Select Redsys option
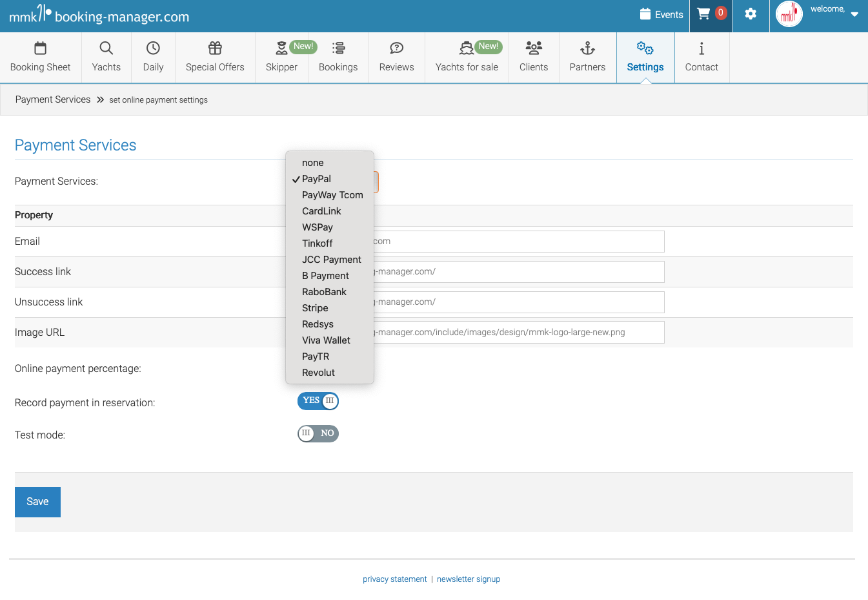This screenshot has height=600, width=868. point(330,324)
